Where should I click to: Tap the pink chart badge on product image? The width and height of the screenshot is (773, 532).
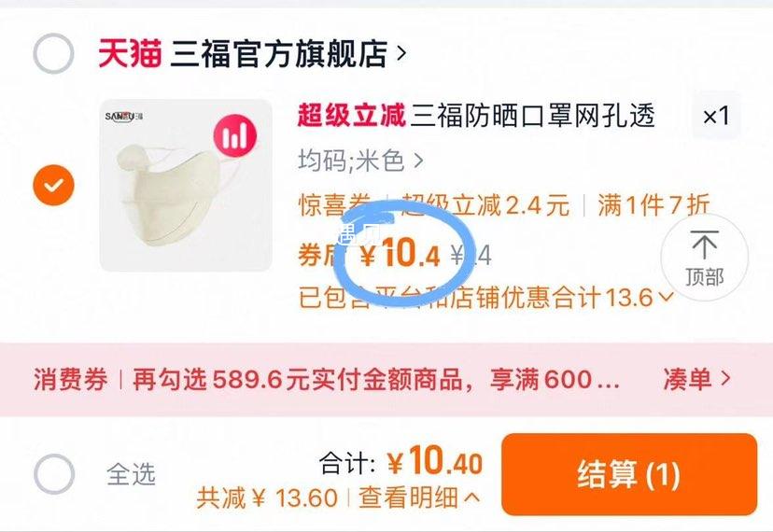(x=235, y=135)
